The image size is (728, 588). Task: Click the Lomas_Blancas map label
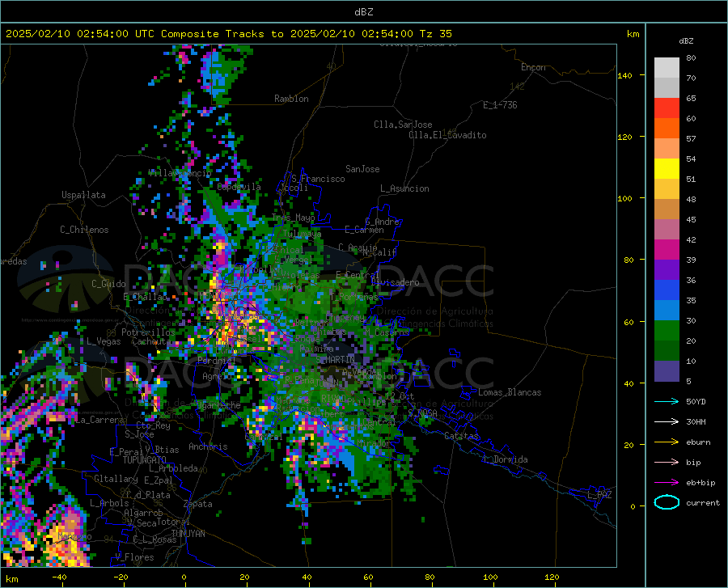pos(510,392)
